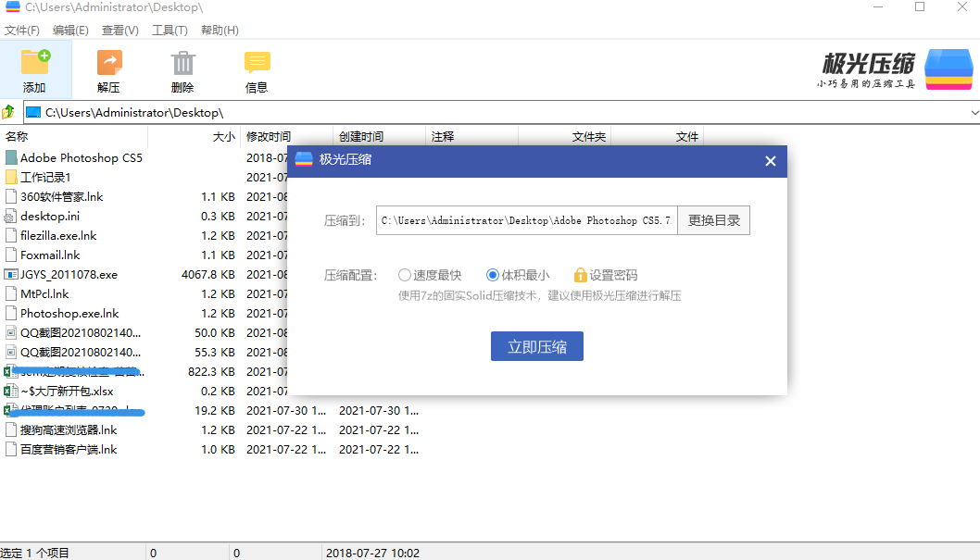
Task: Click the 360软件管家.lnk file icon
Action: pyautogui.click(x=10, y=196)
